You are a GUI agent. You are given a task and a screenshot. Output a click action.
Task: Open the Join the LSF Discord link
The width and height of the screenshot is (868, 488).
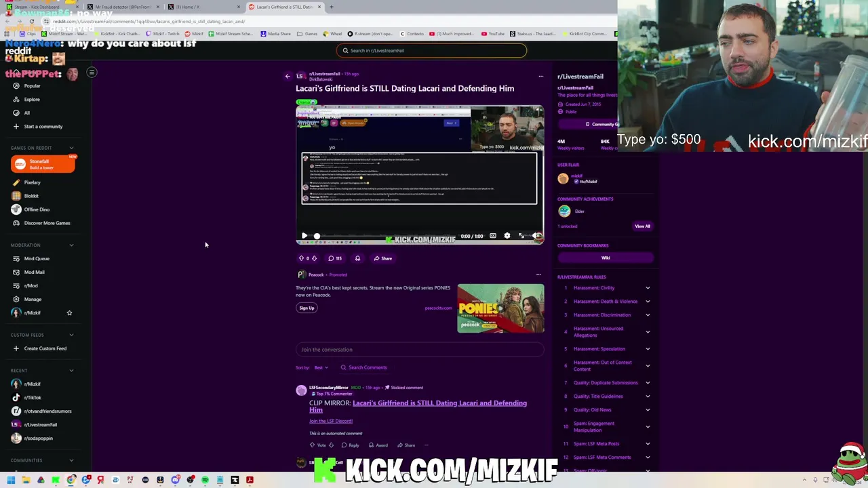pos(331,421)
